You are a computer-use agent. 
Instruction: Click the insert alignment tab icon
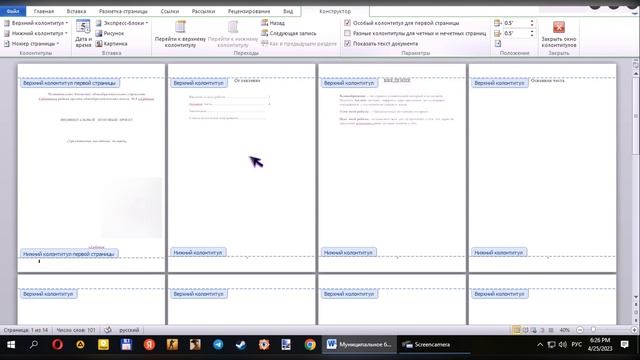[498, 44]
